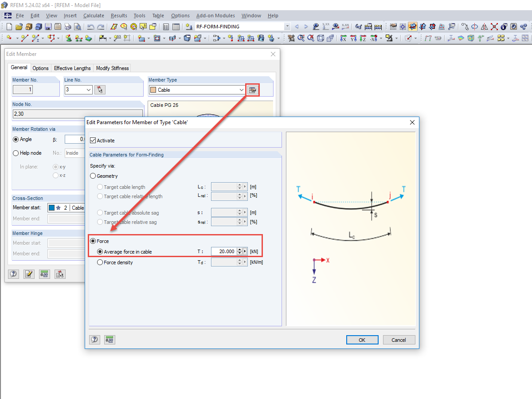Image resolution: width=532 pixels, height=399 pixels.
Task: Open the Help icon in the Edit Member dialog
Action: [13, 274]
